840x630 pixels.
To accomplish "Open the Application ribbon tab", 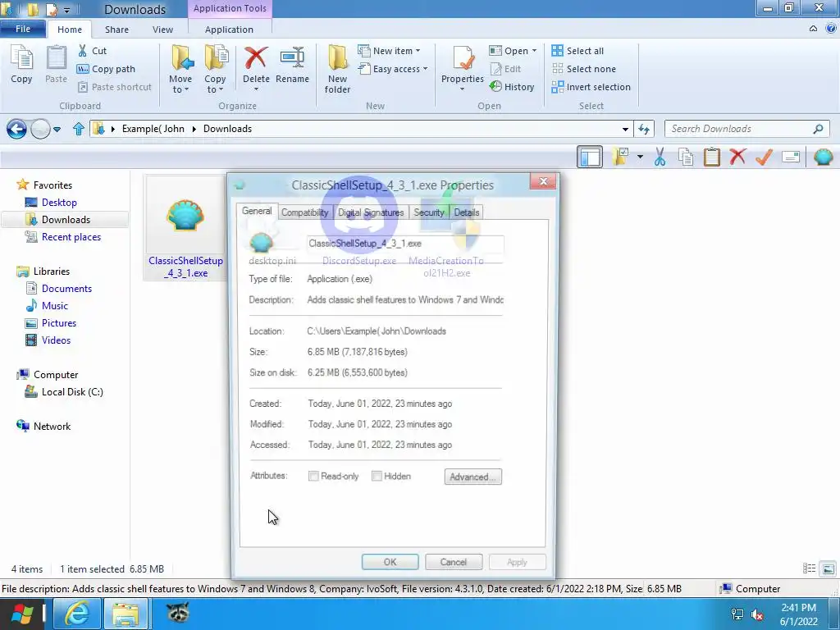I will 229,30.
